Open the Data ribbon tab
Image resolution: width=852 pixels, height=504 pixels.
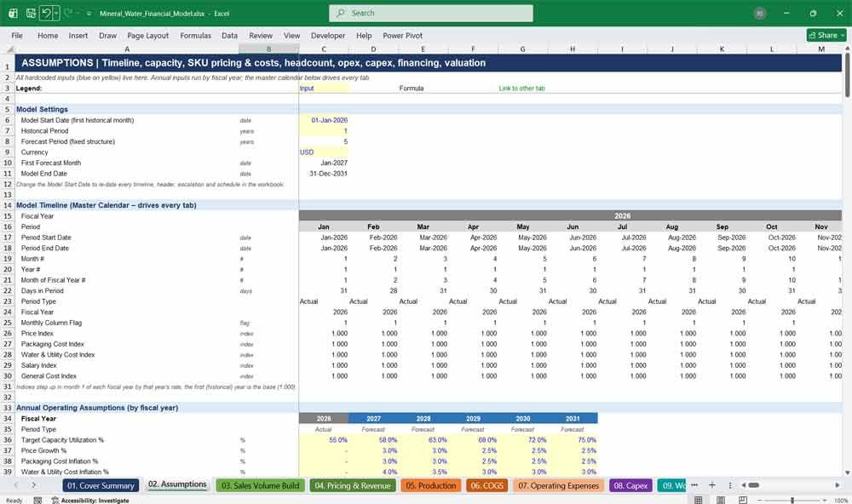[229, 35]
